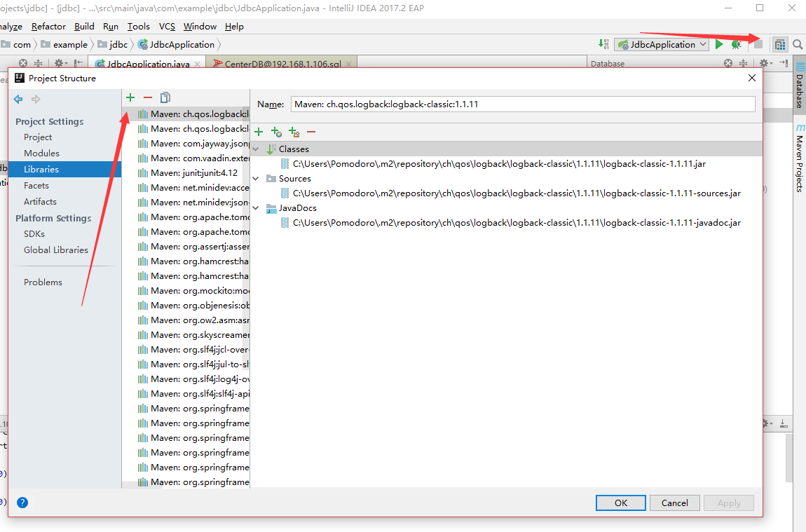Run JdbcApplication with green play icon
The width and height of the screenshot is (806, 532).
[719, 45]
